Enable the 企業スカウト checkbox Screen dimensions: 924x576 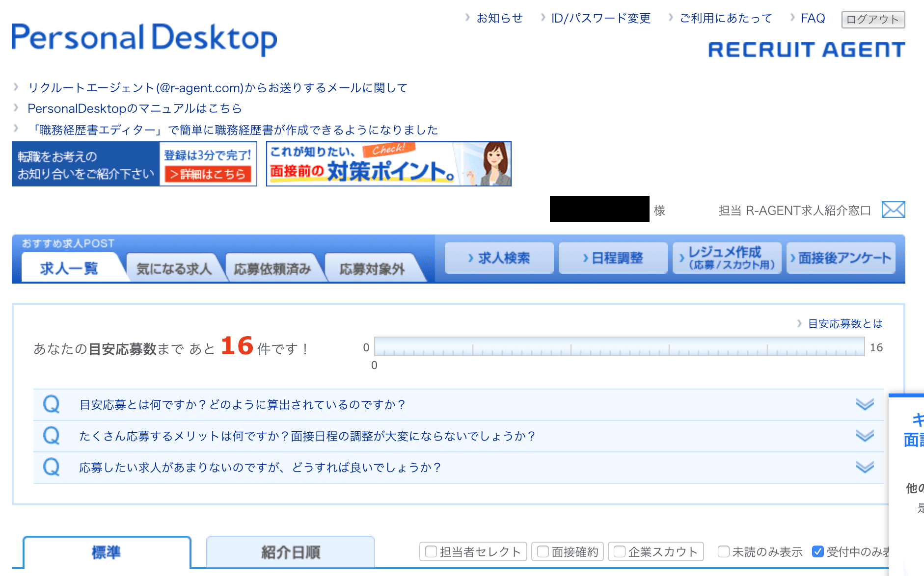(620, 551)
